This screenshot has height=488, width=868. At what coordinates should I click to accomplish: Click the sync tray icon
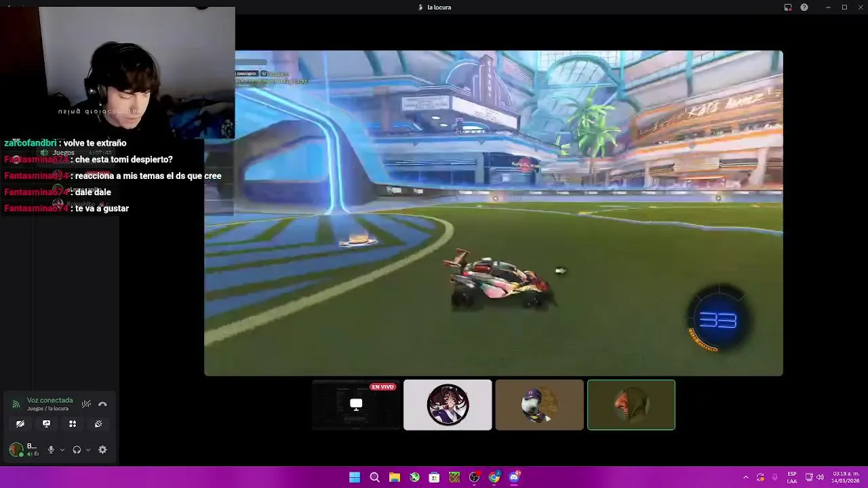[760, 477]
